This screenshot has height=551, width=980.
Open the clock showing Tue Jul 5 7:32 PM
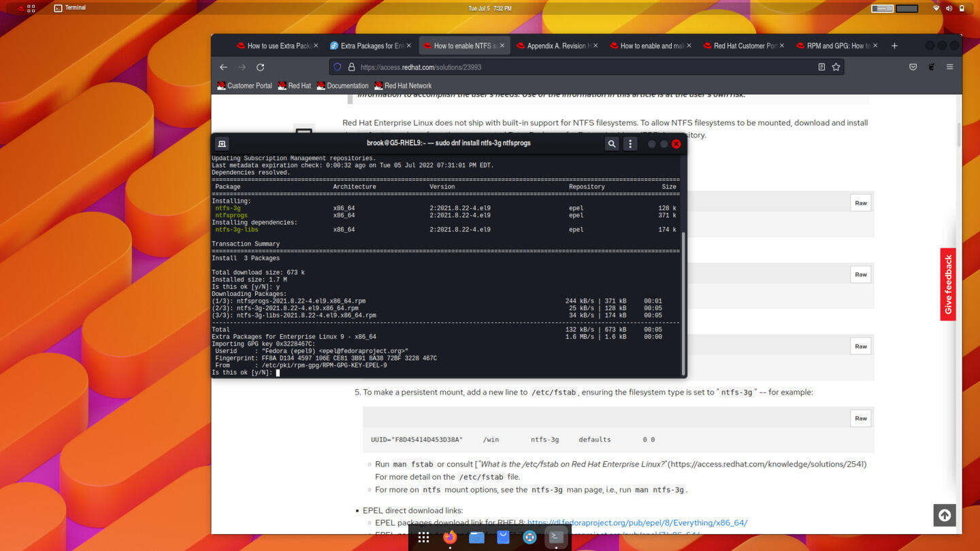pos(490,8)
